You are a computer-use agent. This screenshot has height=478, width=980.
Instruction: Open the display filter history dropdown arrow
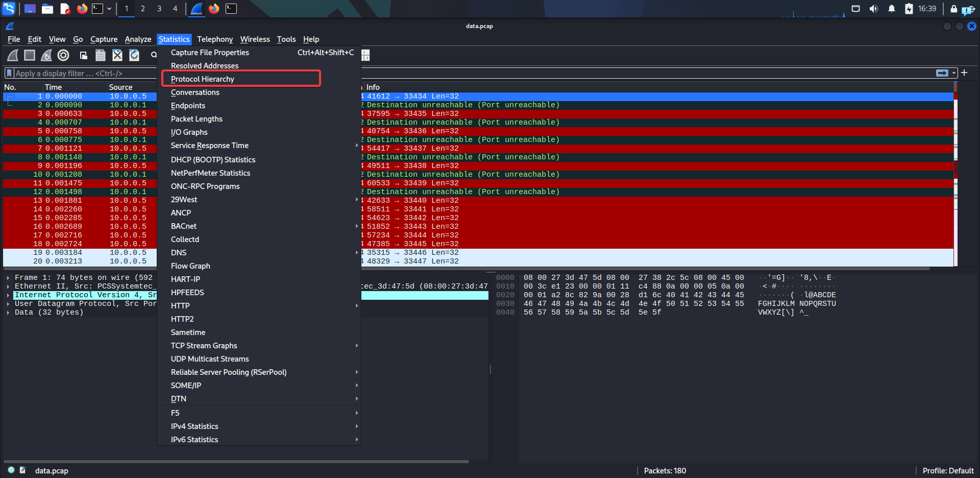954,73
